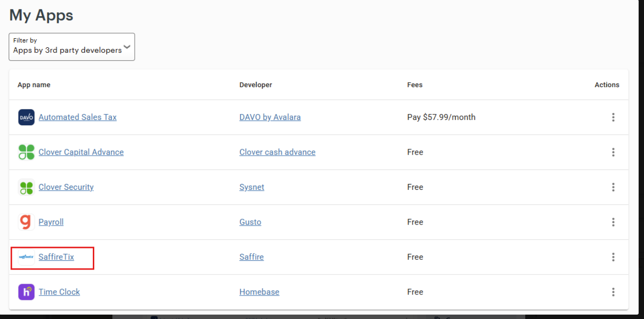Click the Actions column header

(607, 85)
